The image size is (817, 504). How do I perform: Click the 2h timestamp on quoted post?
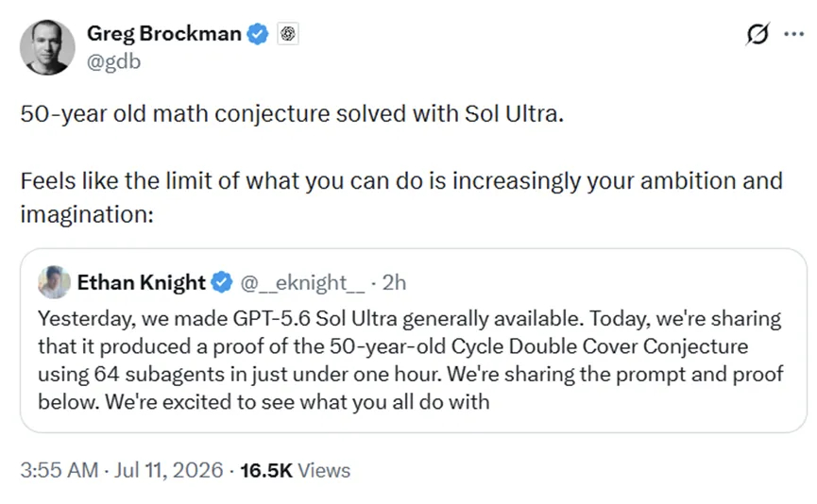[x=395, y=283]
